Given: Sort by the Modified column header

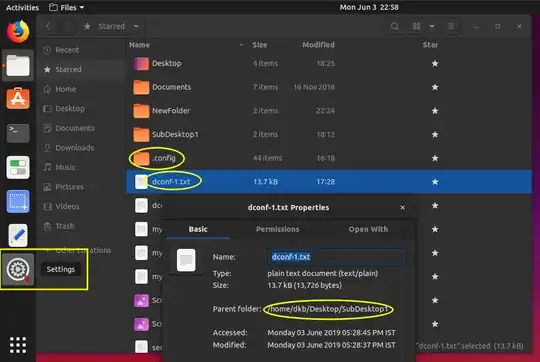Looking at the screenshot, I should 318,45.
